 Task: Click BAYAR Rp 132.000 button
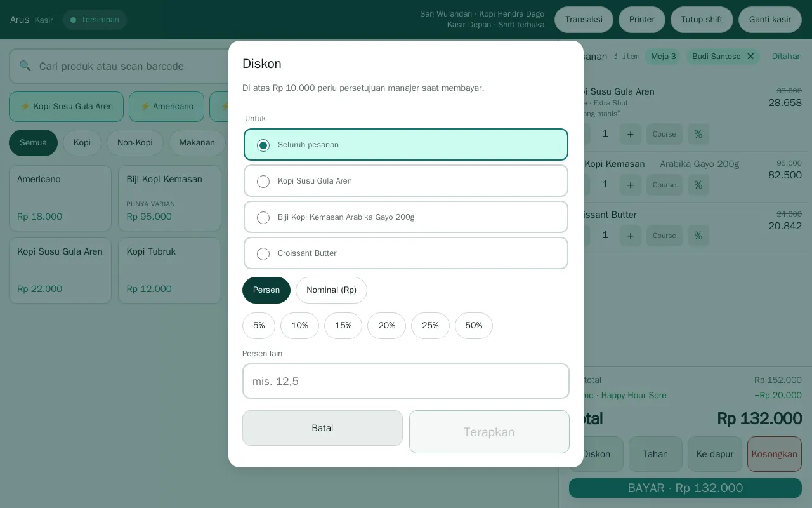[685, 488]
